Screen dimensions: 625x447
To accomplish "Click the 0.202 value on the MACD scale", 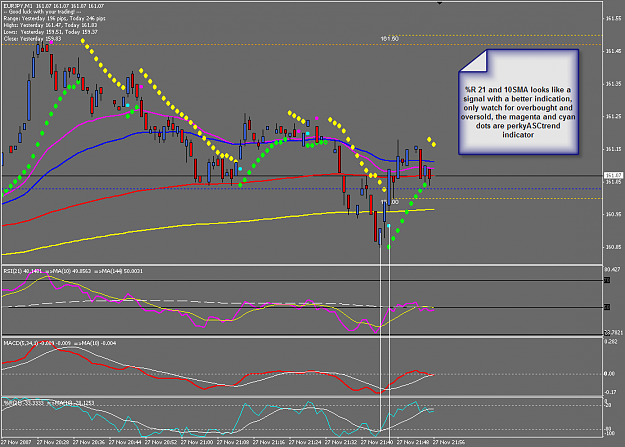I will [611, 342].
